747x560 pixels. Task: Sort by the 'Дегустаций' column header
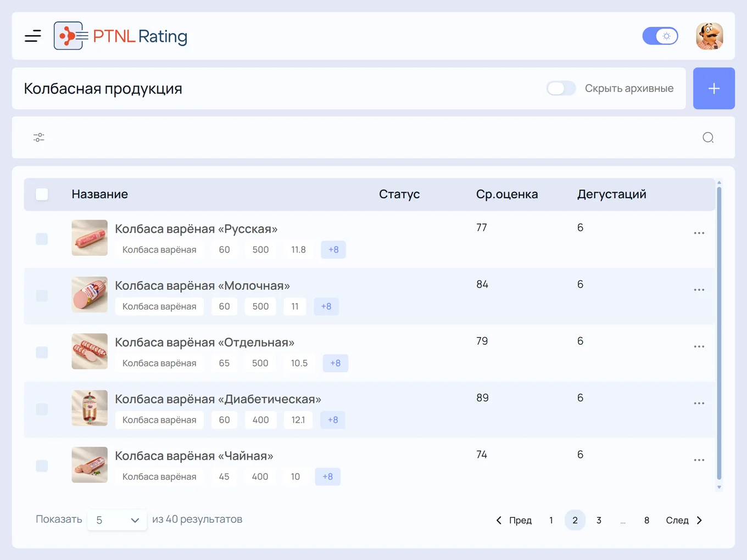[x=612, y=194]
